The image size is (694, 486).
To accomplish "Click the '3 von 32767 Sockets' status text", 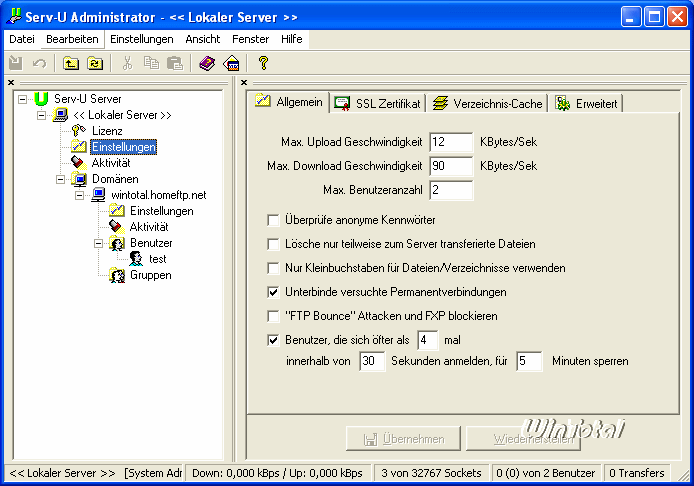I will [x=431, y=473].
